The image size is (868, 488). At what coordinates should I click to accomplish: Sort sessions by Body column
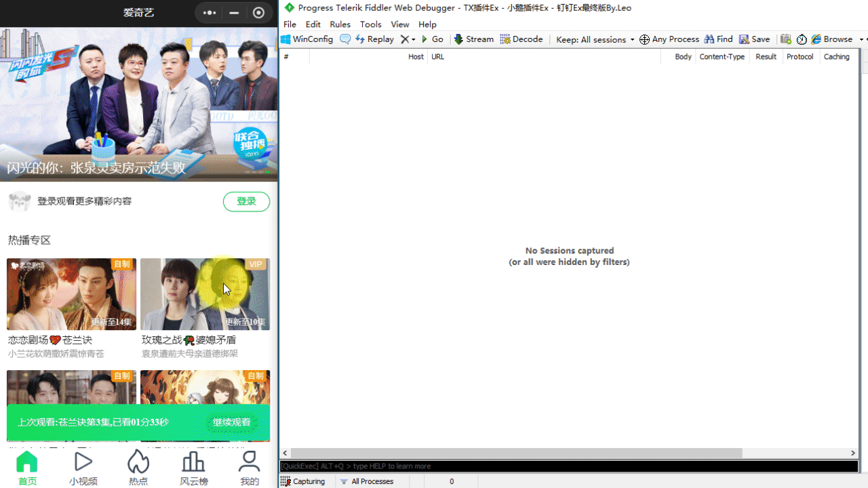pyautogui.click(x=678, y=57)
